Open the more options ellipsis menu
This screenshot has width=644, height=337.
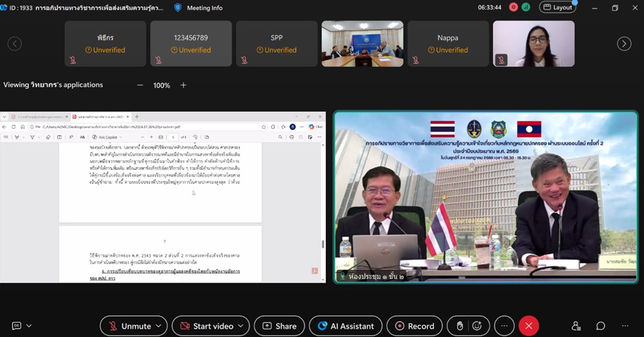coord(504,326)
